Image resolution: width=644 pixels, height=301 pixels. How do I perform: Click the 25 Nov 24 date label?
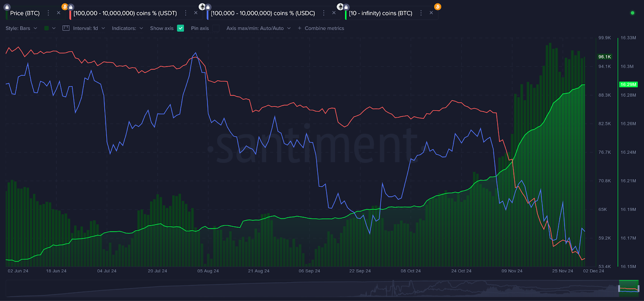coord(563,271)
